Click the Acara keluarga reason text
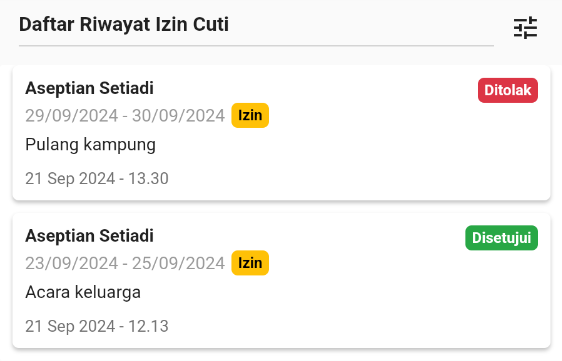 (x=83, y=292)
